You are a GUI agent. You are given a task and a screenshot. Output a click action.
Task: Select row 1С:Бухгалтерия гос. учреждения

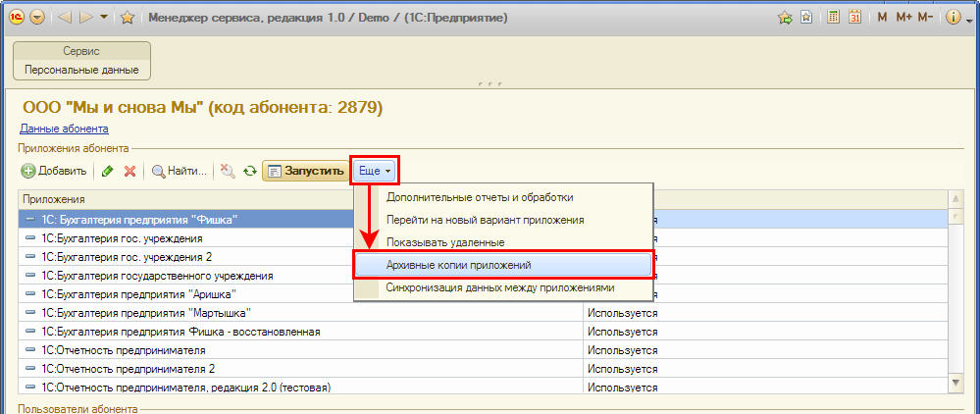point(186,238)
